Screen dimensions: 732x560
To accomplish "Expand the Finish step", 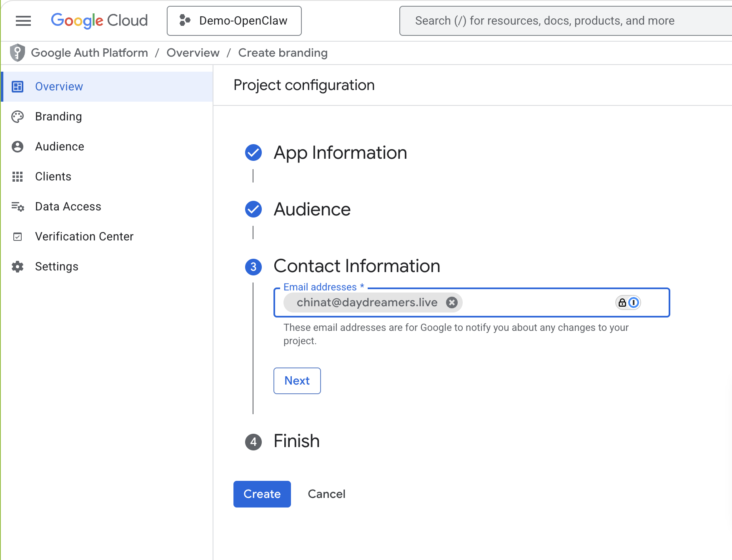I will [296, 441].
